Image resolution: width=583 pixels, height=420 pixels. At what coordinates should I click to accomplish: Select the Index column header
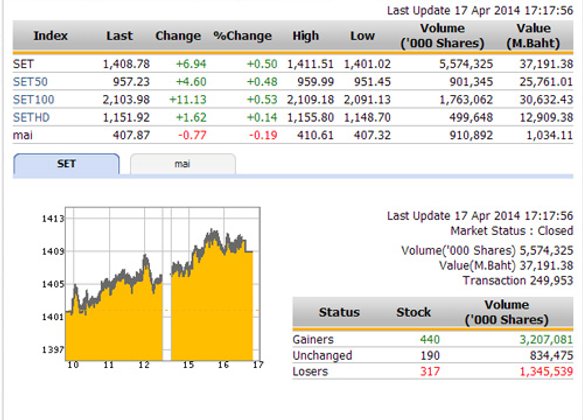click(51, 36)
